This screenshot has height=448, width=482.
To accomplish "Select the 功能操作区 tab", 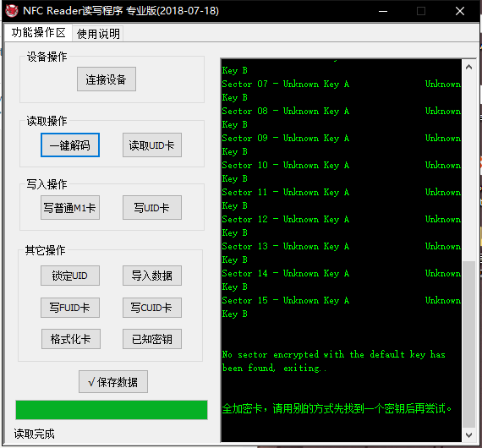I will [x=38, y=33].
